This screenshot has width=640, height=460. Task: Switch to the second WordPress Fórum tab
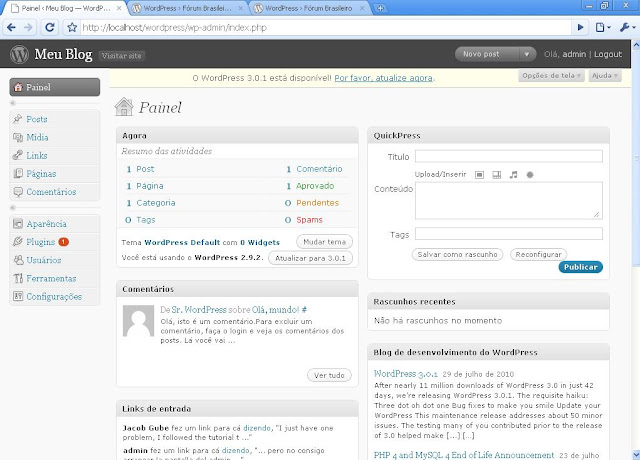click(x=188, y=8)
